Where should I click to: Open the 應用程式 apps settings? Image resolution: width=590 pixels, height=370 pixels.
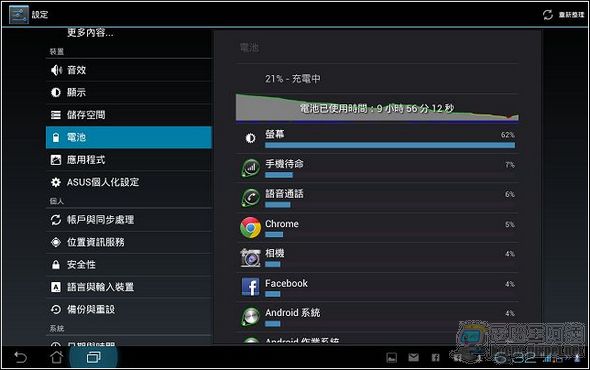coord(129,160)
